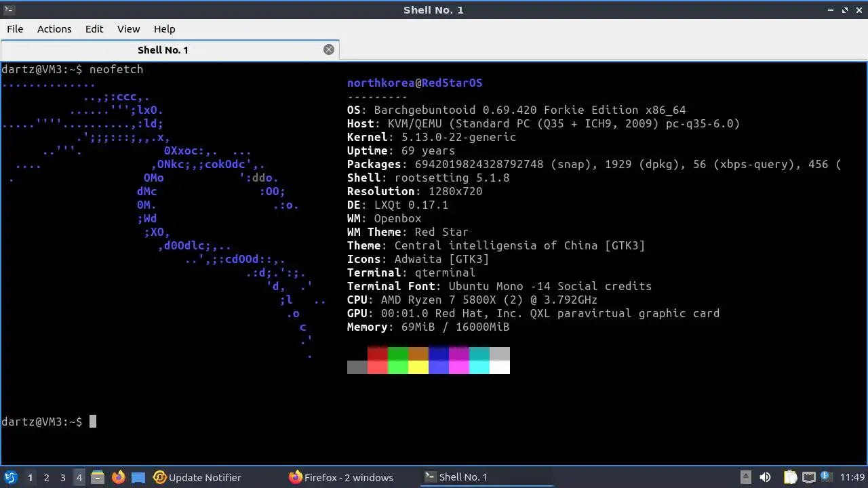Click the blue show-desktop icon in panel
Image resolution: width=868 pixels, height=488 pixels.
click(138, 477)
